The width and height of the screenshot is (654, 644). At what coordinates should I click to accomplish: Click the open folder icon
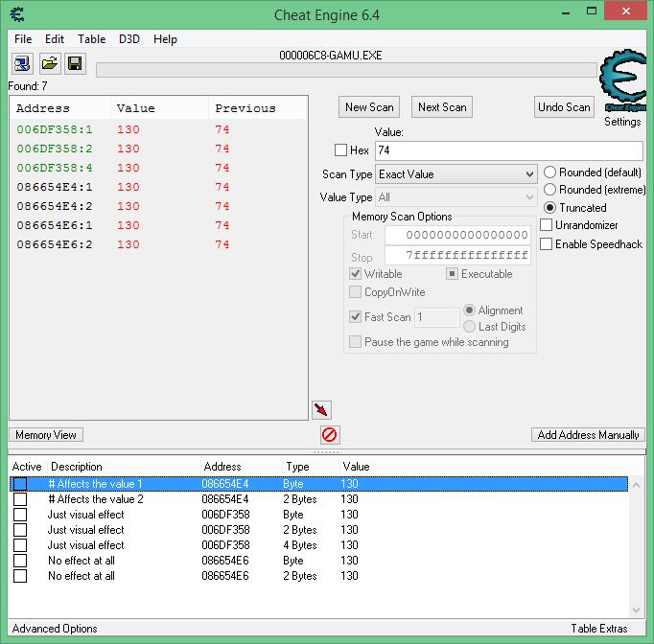[x=49, y=64]
